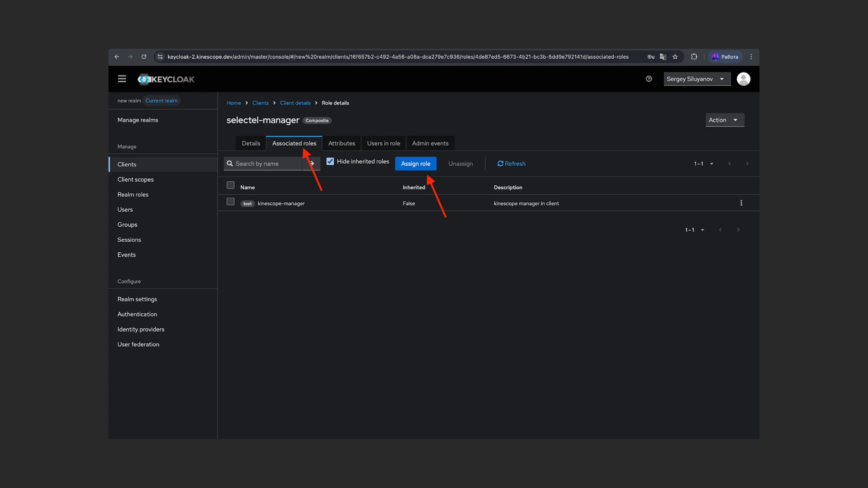Open the user avatar icon
Screen dimensions: 868x488
pyautogui.click(x=743, y=79)
